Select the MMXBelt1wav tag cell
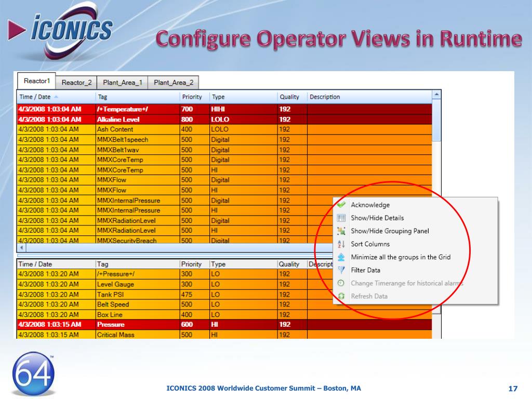This screenshot has width=532, height=399. click(137, 150)
